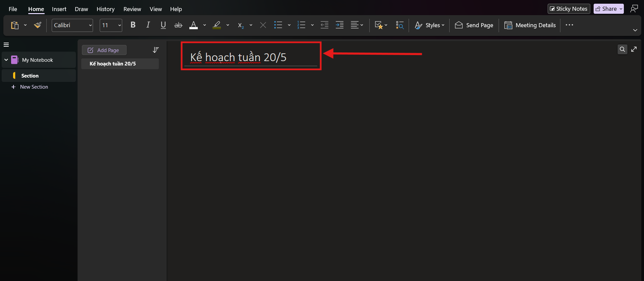Click the Clear Formatting X icon
Screen dimensions: 644x281
(263, 25)
